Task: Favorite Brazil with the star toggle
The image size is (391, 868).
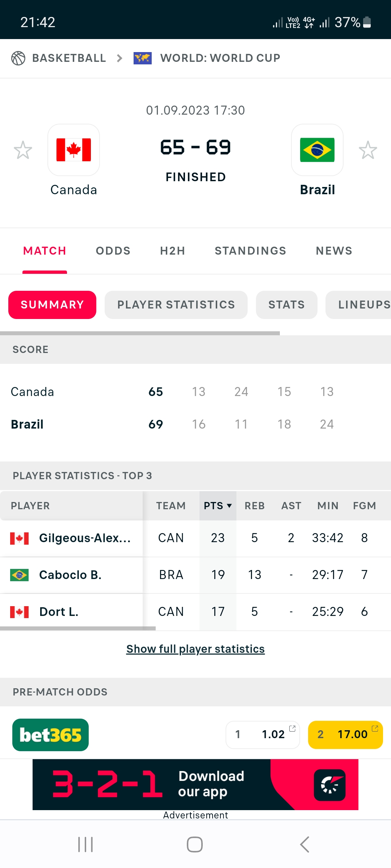Action: tap(368, 150)
